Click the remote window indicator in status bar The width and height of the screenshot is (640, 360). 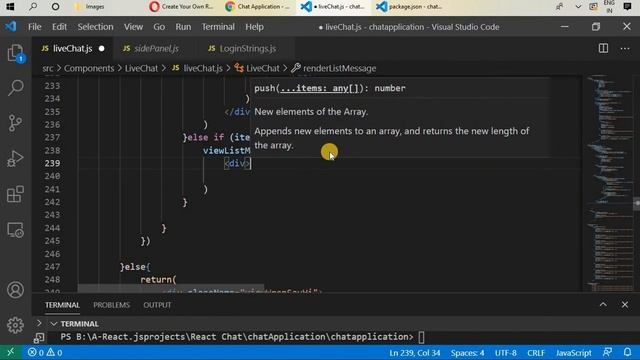tap(10, 352)
